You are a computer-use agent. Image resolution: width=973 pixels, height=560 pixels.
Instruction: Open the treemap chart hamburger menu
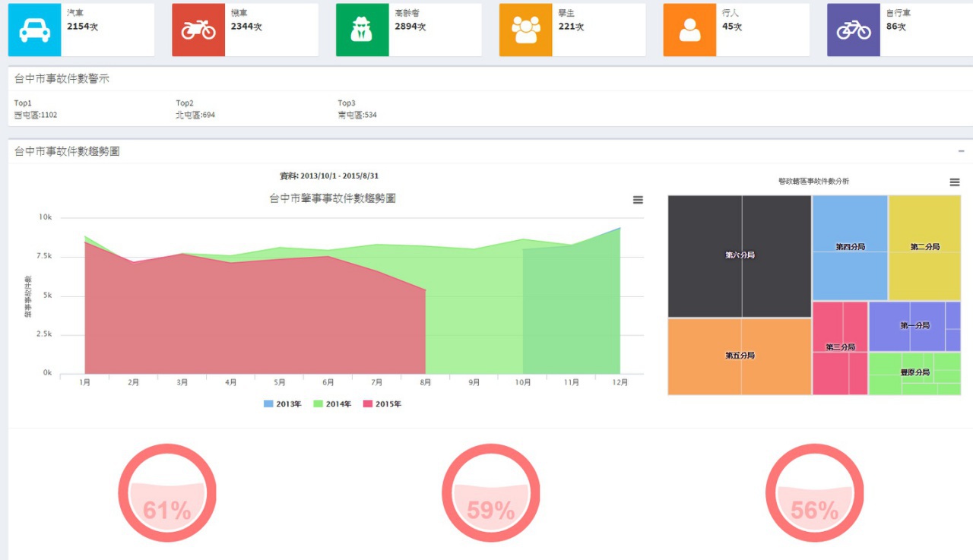click(955, 182)
